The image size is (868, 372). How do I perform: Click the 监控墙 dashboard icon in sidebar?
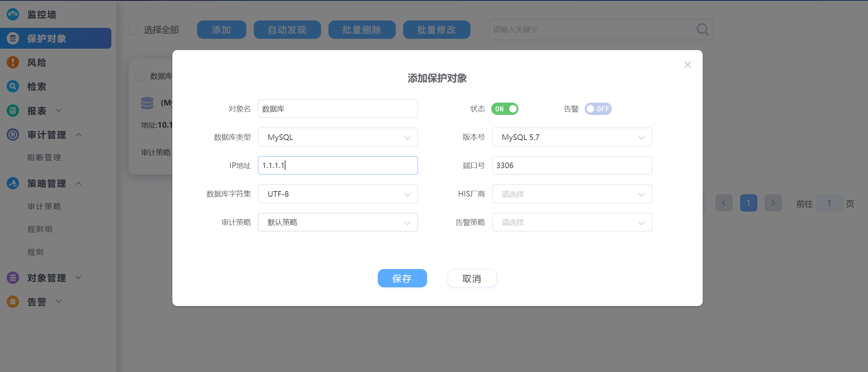point(13,14)
